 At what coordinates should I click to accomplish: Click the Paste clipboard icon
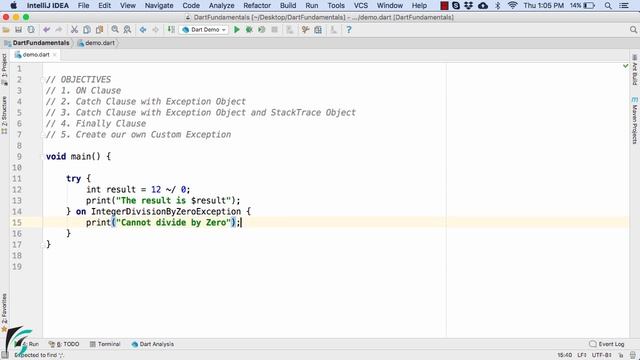pos(99,30)
